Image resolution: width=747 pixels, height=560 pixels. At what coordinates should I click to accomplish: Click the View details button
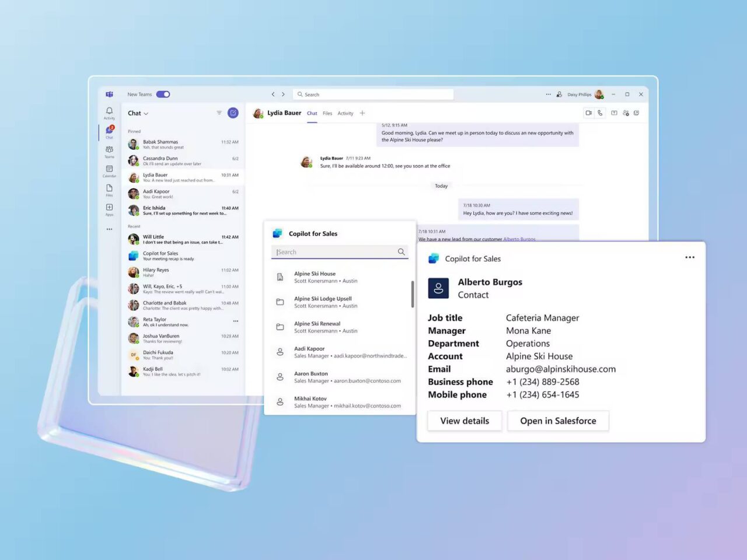[464, 421]
